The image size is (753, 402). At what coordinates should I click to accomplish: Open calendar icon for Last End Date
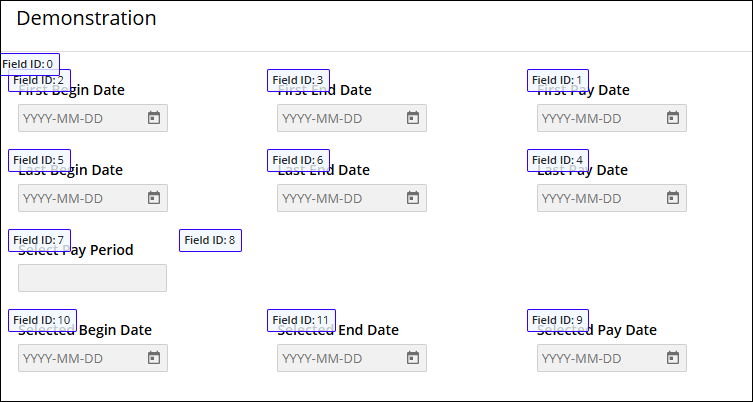coord(412,198)
